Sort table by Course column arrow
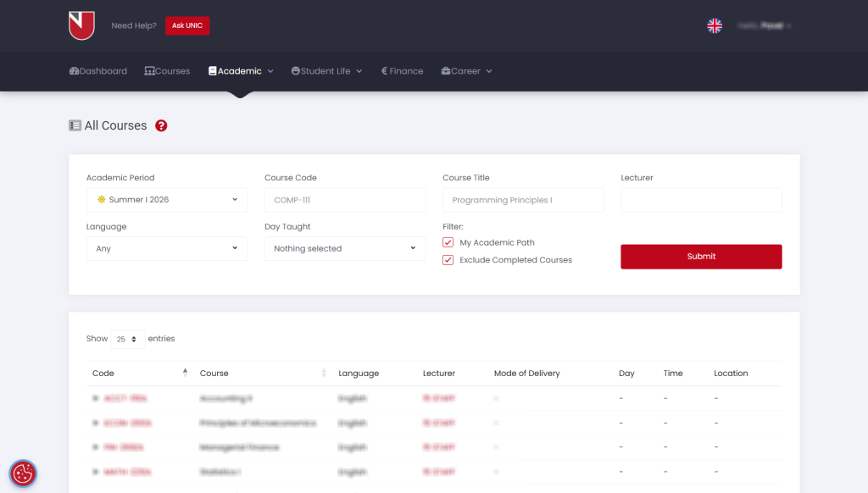The image size is (868, 493). pos(324,373)
